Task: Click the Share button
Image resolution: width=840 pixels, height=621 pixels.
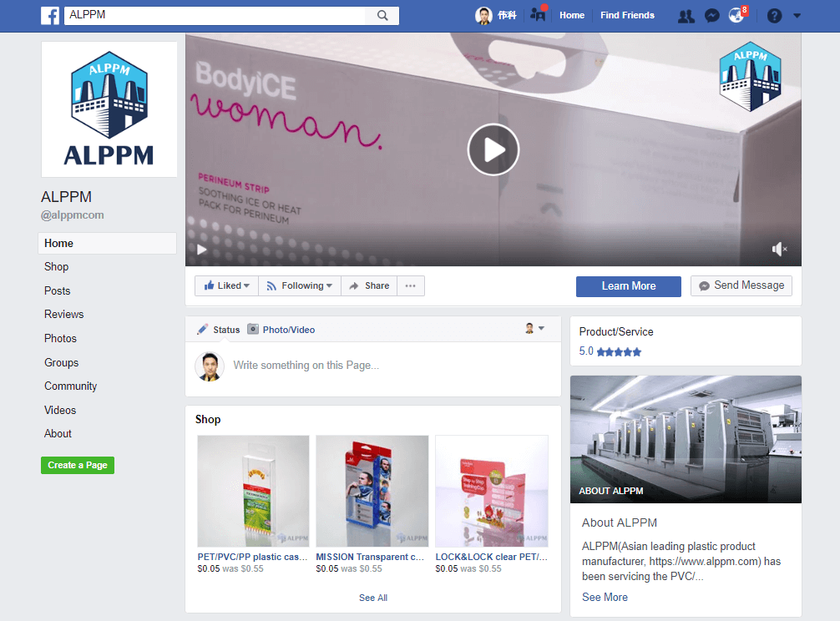Action: click(369, 285)
